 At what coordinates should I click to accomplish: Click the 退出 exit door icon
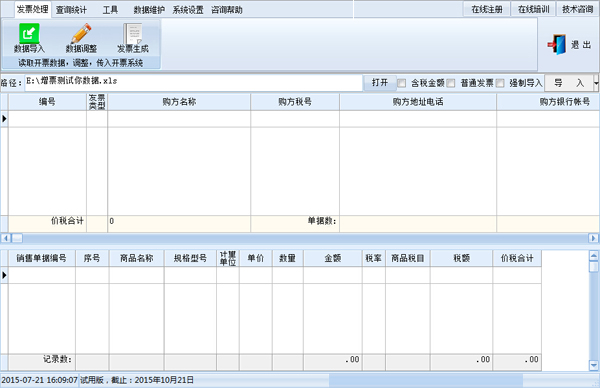point(557,45)
